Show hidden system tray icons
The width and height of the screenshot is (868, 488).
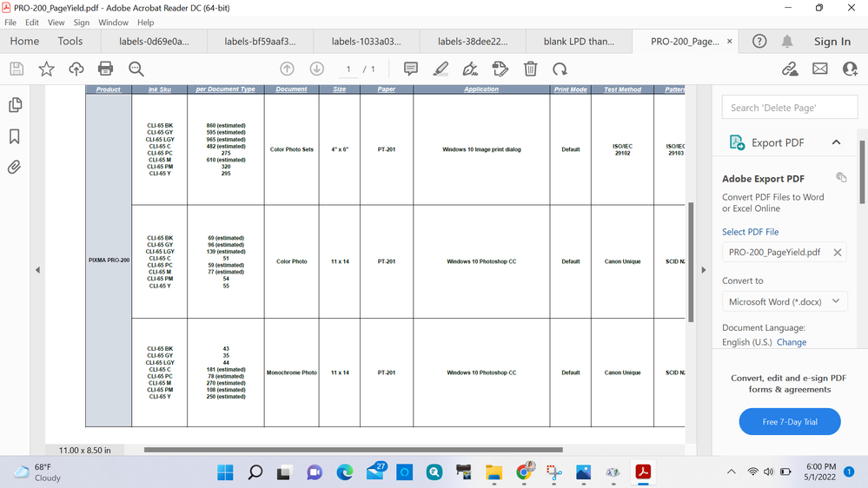tap(732, 472)
